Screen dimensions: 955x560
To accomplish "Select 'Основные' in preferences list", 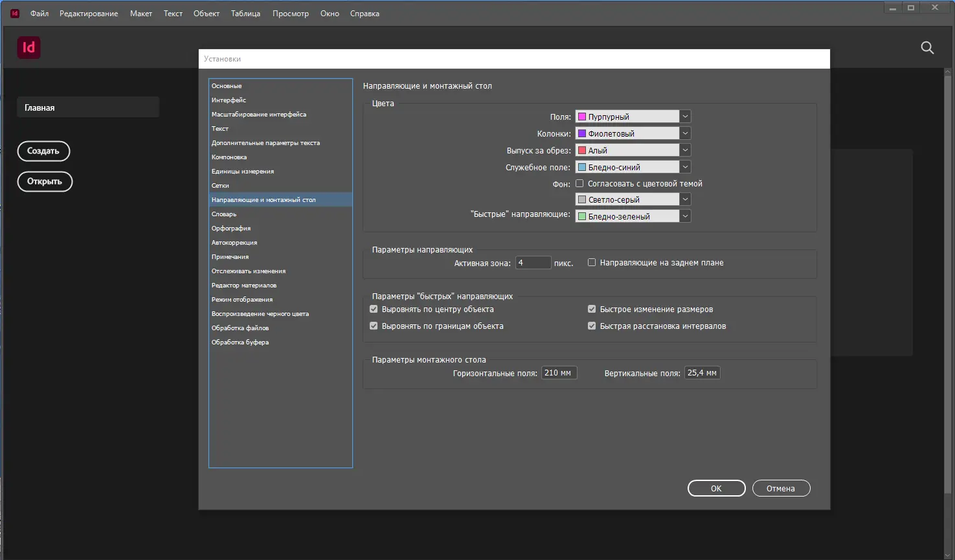I will (x=281, y=86).
